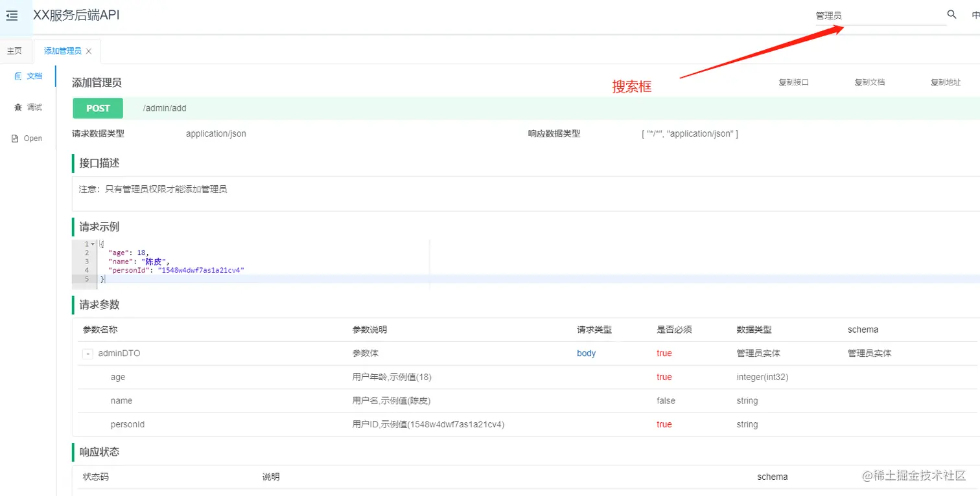Click the personId parameter name
The image size is (980, 496).
[128, 425]
